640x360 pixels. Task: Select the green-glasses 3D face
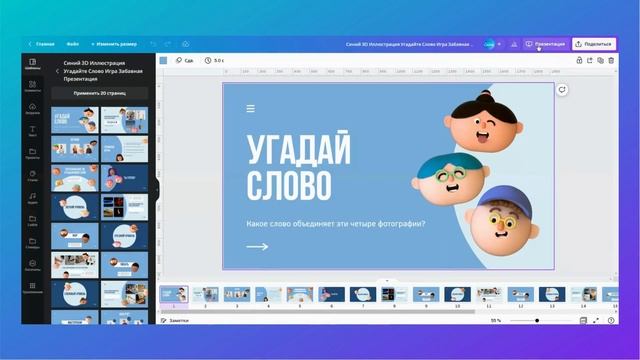(x=451, y=180)
